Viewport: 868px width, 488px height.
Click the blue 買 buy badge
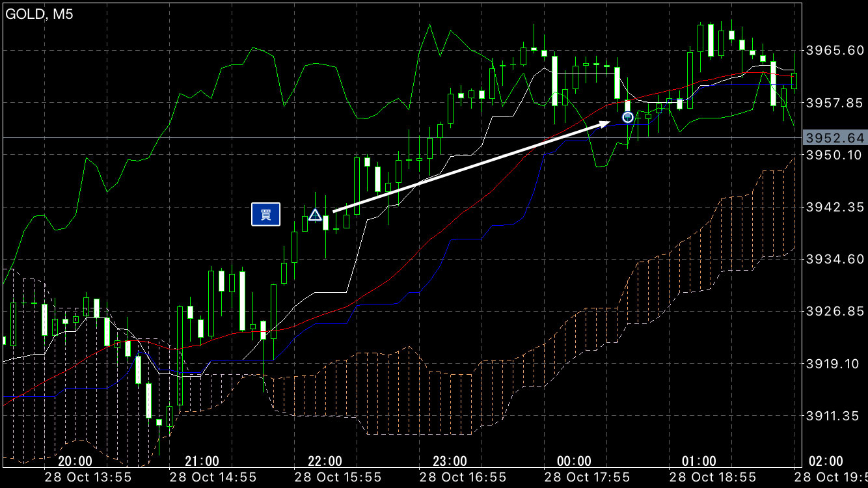point(265,215)
